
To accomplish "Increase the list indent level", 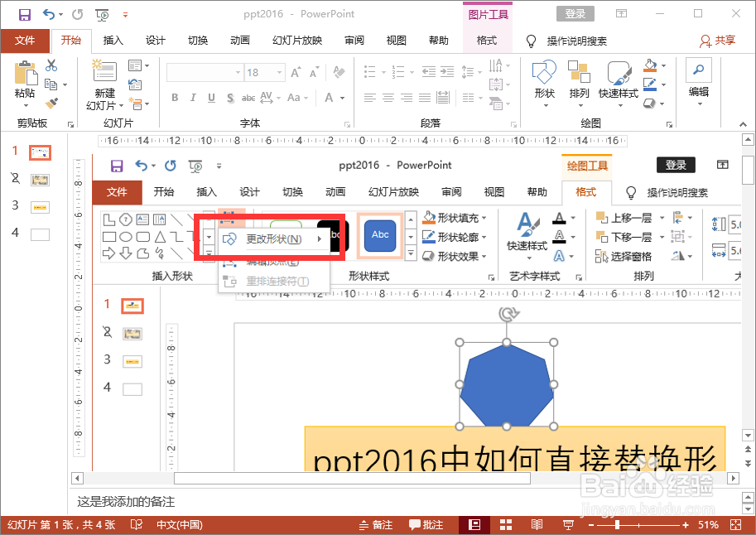I will pos(447,72).
